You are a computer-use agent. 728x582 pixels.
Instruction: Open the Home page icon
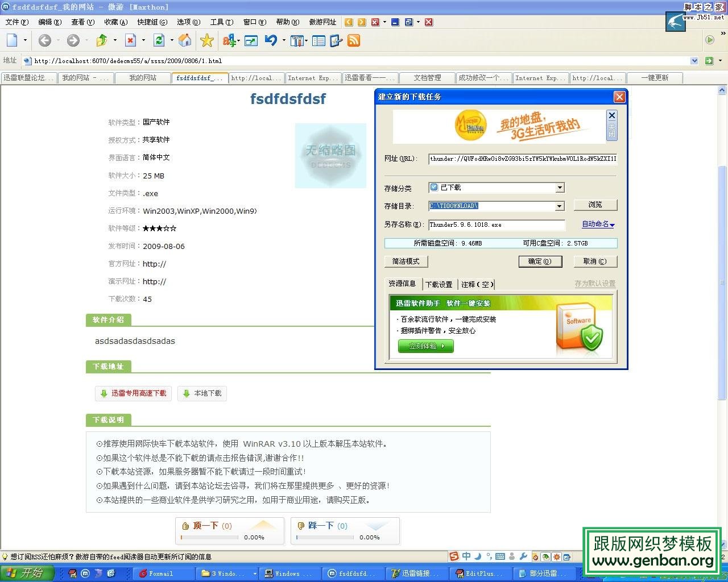(184, 40)
